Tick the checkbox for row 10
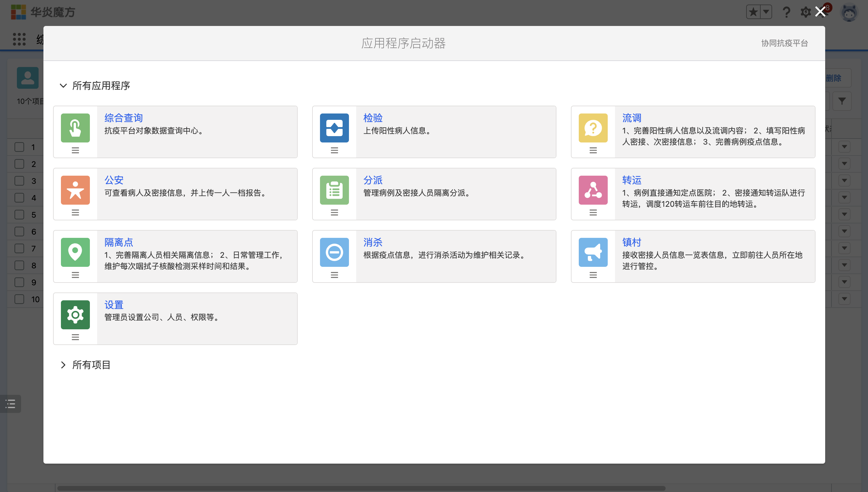The image size is (868, 492). tap(19, 299)
